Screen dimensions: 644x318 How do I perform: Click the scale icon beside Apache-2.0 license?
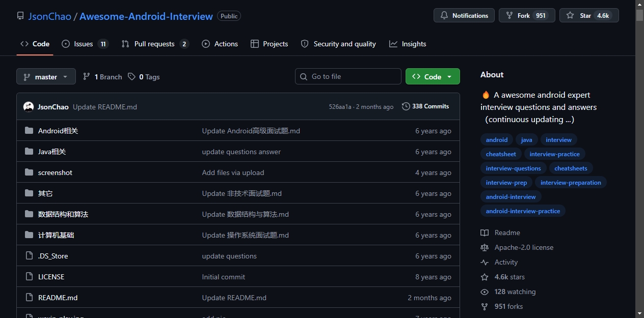(485, 247)
